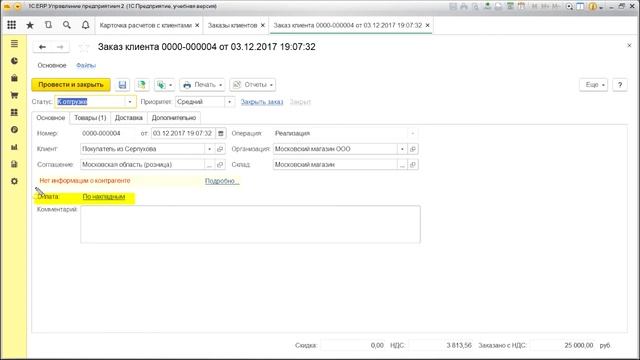Click Провести и закрыть button
This screenshot has width=640, height=360.
tap(71, 85)
